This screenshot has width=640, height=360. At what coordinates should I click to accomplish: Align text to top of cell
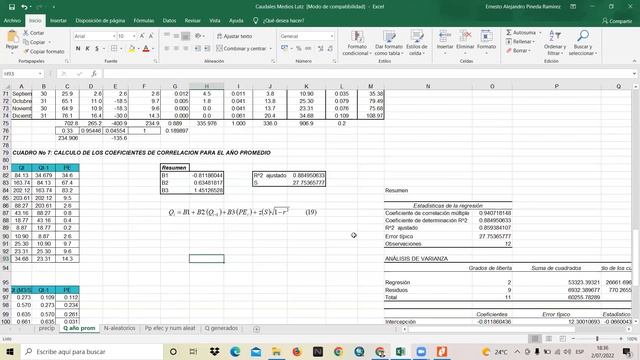(167, 36)
